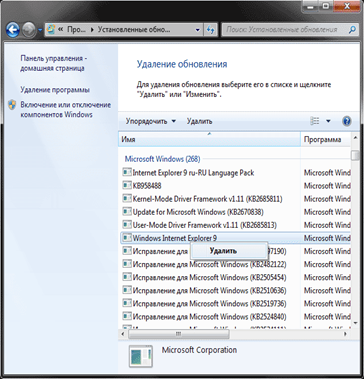The image size is (364, 379).
Task: Open the 'Упорядочить' dropdown menu
Action: [150, 121]
